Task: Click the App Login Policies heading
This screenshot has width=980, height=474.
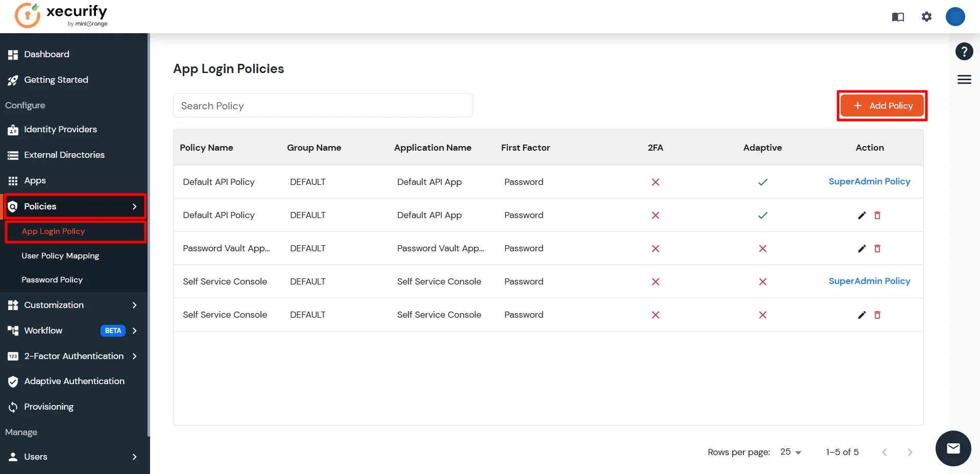Action: click(x=229, y=69)
